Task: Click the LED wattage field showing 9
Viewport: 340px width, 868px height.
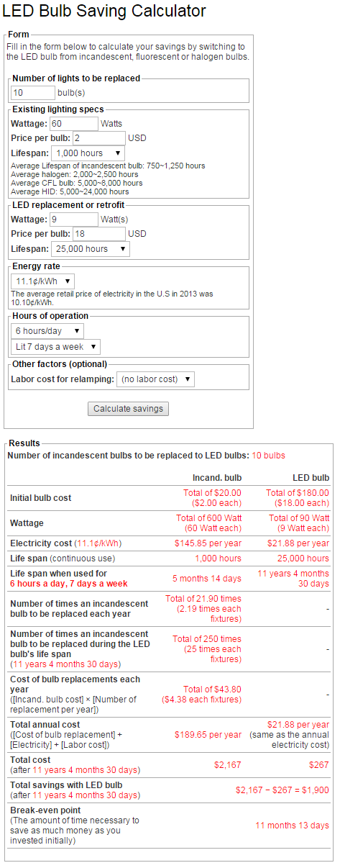Action: (74, 220)
